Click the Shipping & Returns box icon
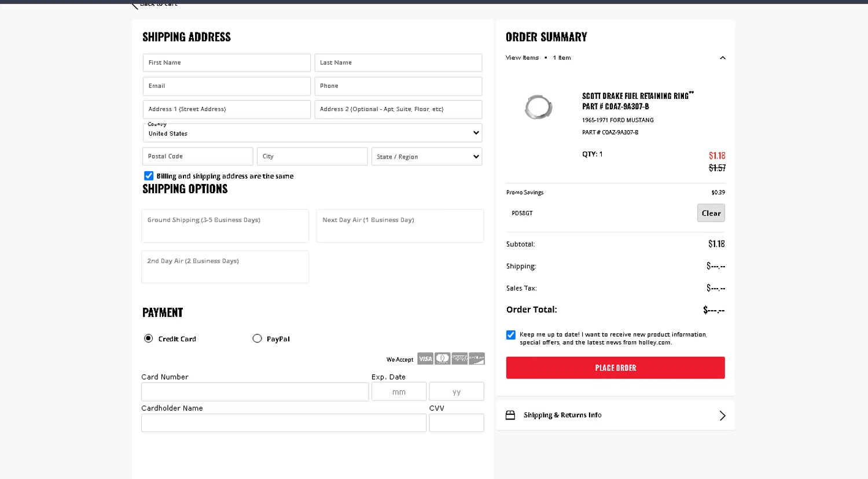This screenshot has height=479, width=868. pyautogui.click(x=510, y=415)
